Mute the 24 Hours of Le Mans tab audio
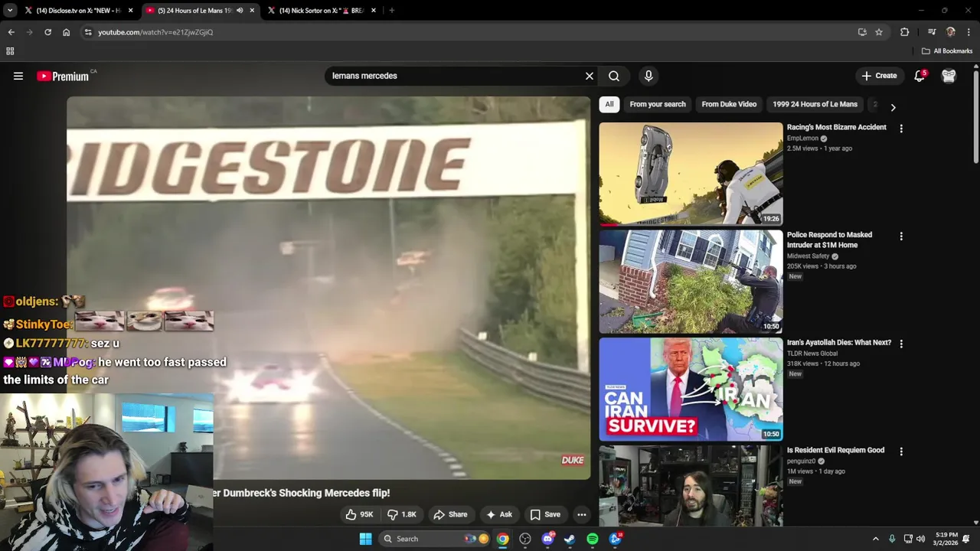The height and width of the screenshot is (551, 980). 240,11
